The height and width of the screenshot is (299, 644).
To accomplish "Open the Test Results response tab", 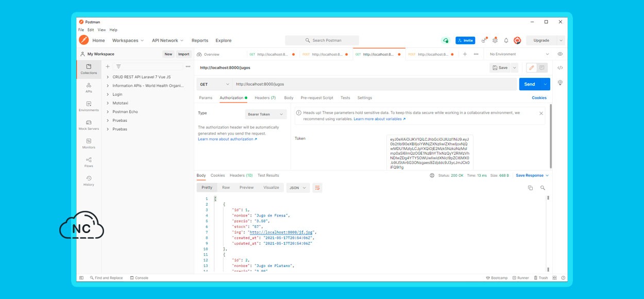I will pos(268,175).
